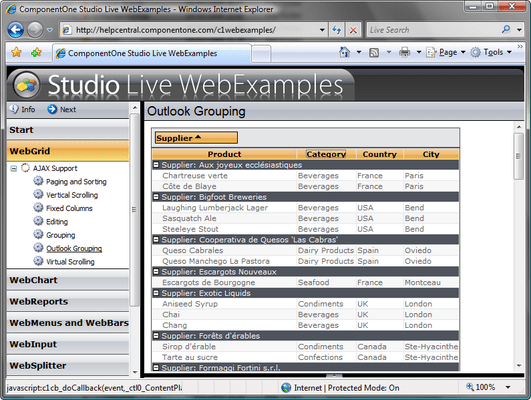Click the Home page icon
The height and width of the screenshot is (400, 531).
click(344, 52)
